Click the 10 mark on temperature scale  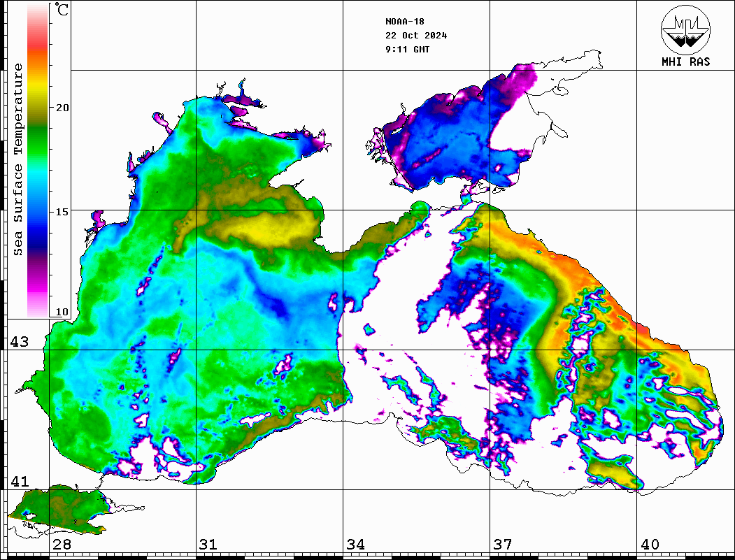click(x=62, y=312)
